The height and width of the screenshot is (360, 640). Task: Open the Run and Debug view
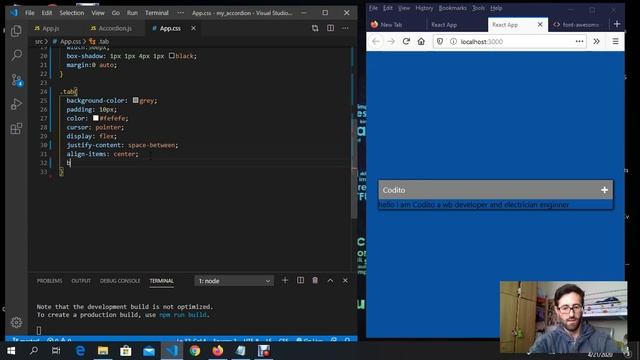coord(16,104)
